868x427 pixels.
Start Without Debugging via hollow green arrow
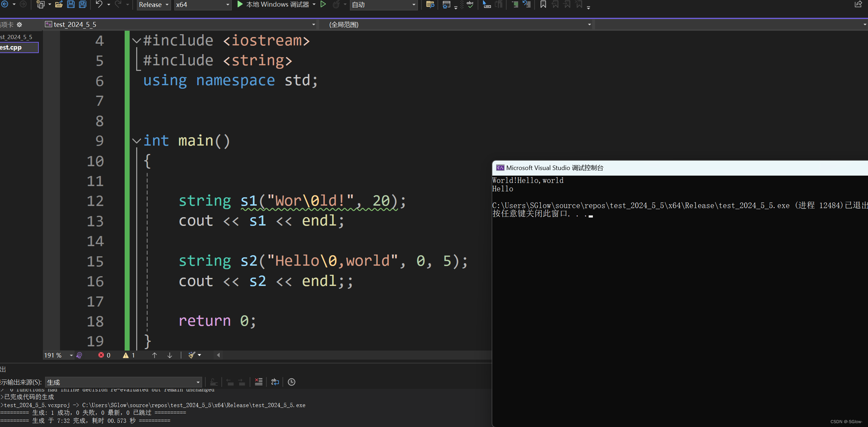pos(323,5)
